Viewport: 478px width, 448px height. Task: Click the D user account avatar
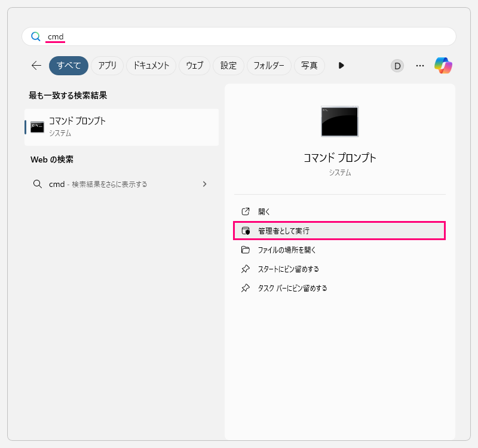click(x=397, y=66)
